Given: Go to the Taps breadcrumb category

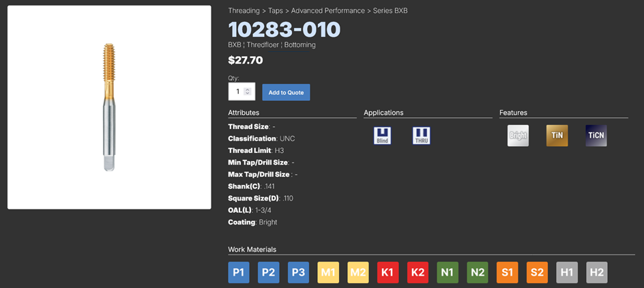Looking at the screenshot, I should (276, 11).
